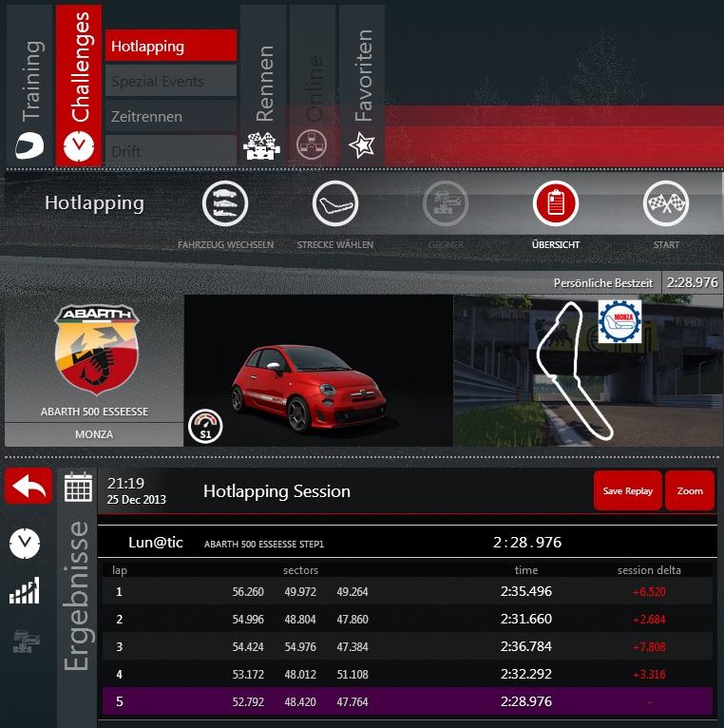
Task: Click the Strecke Wählen track icon
Action: click(x=335, y=203)
